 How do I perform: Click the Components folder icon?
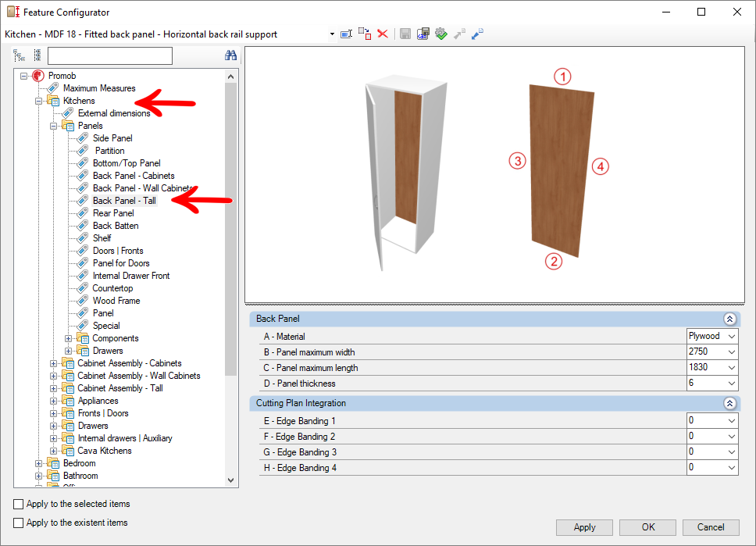point(83,338)
